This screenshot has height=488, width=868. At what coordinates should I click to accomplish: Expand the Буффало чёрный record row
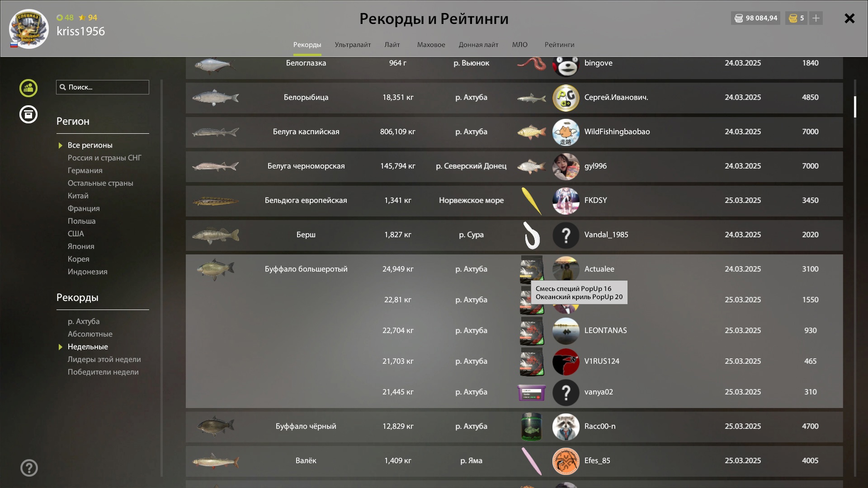click(514, 427)
